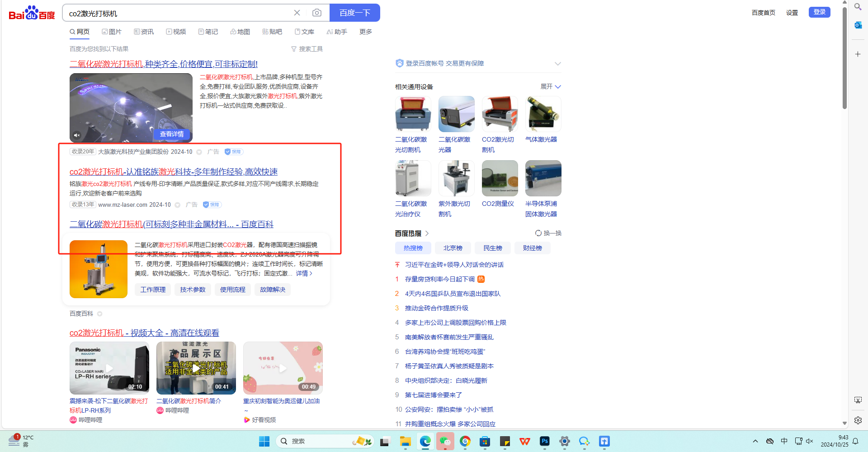
Task: Unmute the laser video ad
Action: pyautogui.click(x=77, y=135)
